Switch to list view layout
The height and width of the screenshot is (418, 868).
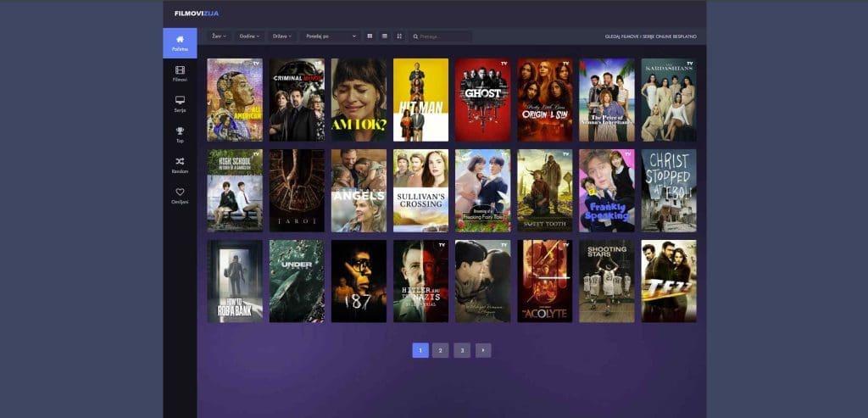pyautogui.click(x=385, y=36)
